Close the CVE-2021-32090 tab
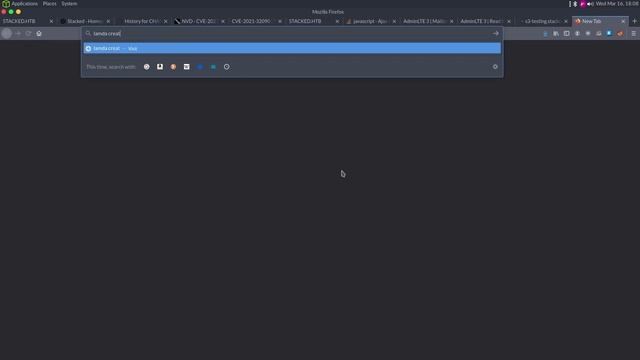This screenshot has height=360, width=640. pos(280,21)
